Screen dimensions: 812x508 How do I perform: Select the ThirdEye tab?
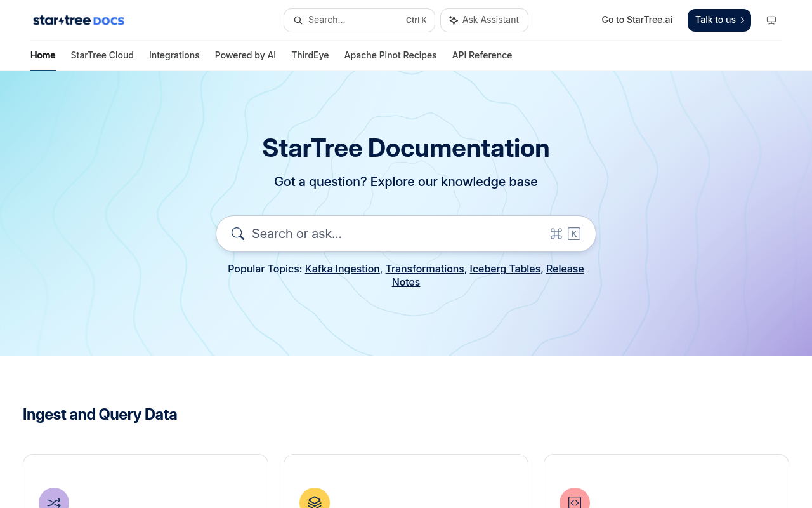(310, 55)
